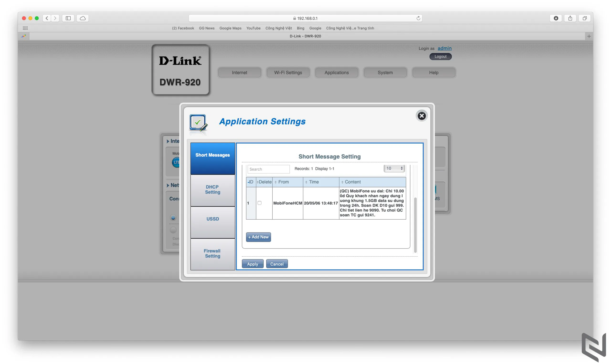
Task: Click the Add New message button
Action: [258, 237]
